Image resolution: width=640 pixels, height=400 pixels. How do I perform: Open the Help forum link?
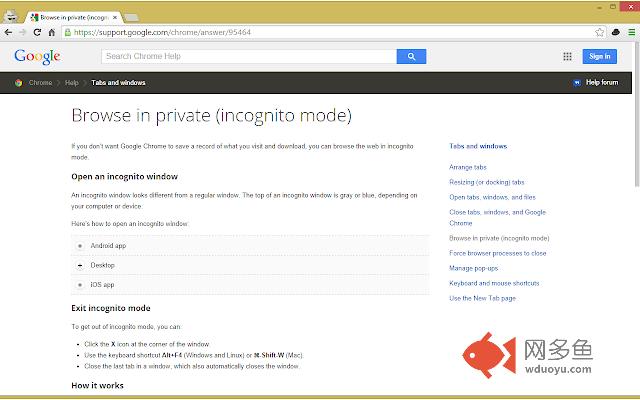pos(601,82)
